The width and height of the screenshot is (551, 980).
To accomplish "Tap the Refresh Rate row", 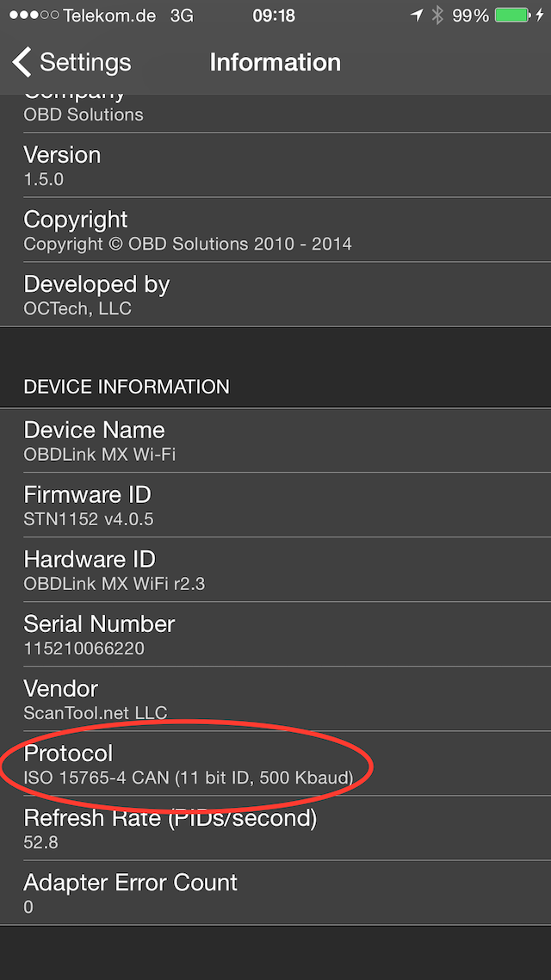I will click(x=275, y=828).
